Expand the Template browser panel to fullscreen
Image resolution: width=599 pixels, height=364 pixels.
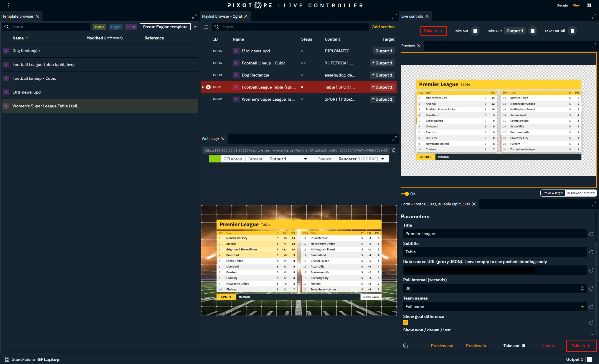195,16
